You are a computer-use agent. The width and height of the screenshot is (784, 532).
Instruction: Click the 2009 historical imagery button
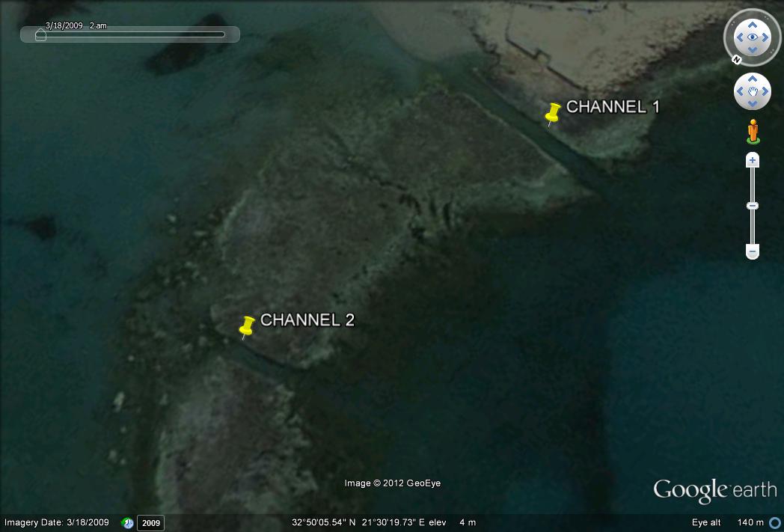pyautogui.click(x=150, y=523)
